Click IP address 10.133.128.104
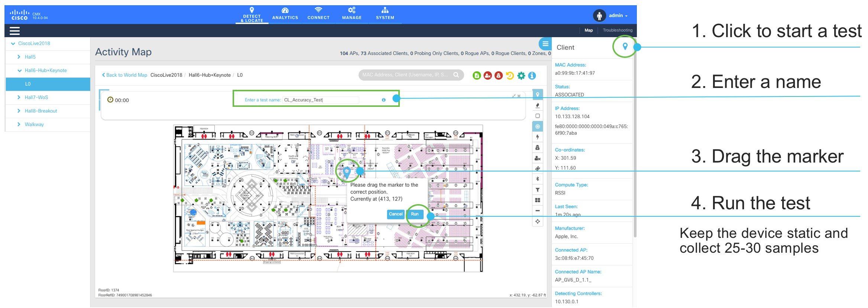The width and height of the screenshot is (868, 308). pos(572,117)
